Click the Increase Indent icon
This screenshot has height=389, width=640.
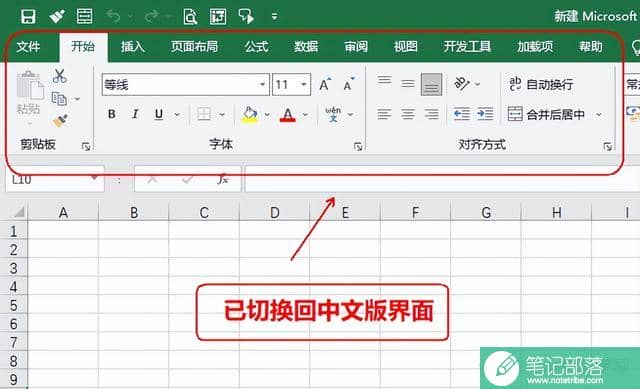(485, 114)
